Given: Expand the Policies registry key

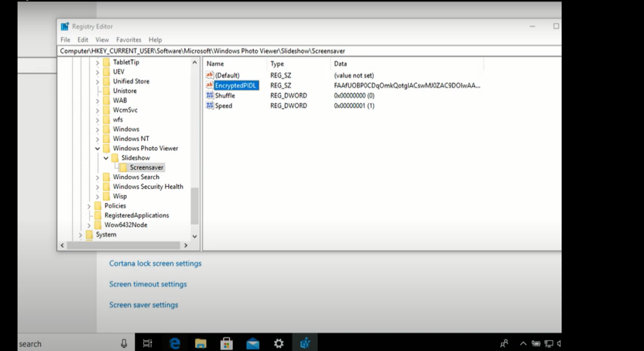Looking at the screenshot, I should point(89,206).
